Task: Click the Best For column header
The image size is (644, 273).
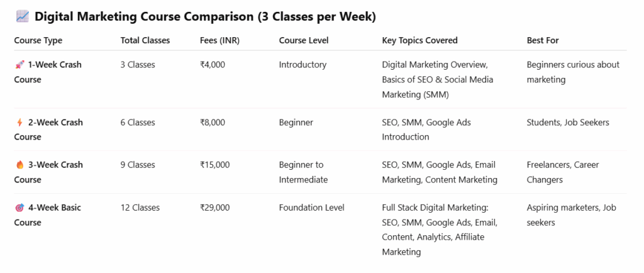Action: point(543,41)
